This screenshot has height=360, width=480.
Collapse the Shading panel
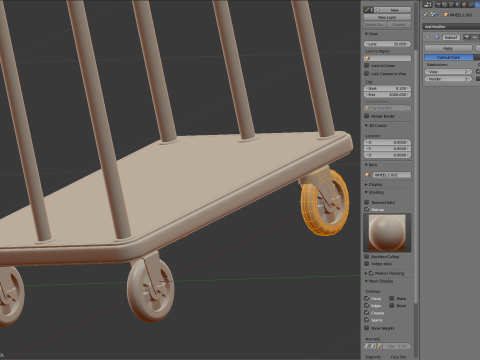[366, 192]
